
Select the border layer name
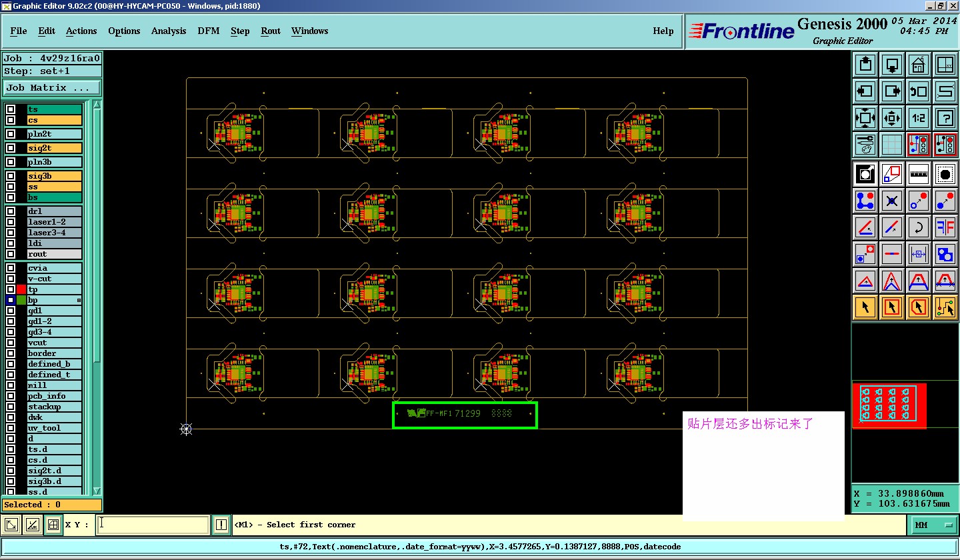[54, 353]
